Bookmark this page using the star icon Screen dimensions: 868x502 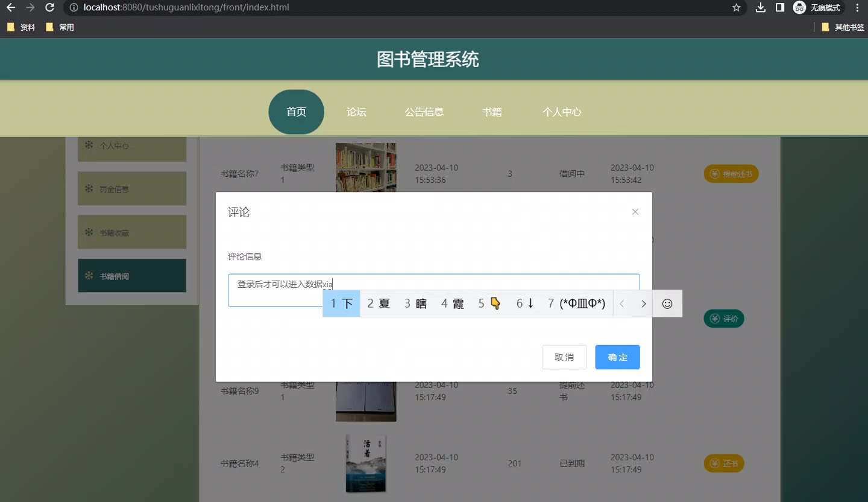736,8
